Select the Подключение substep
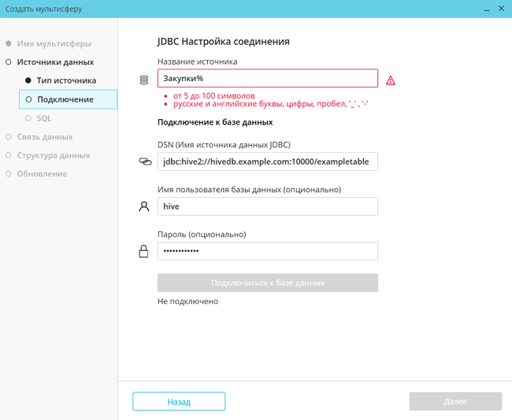Screen dimensions: 512x420 pos(65,99)
